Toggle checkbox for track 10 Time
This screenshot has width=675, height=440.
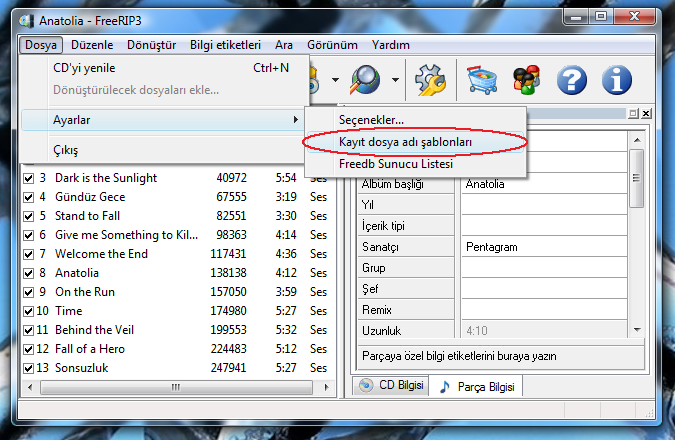point(28,311)
